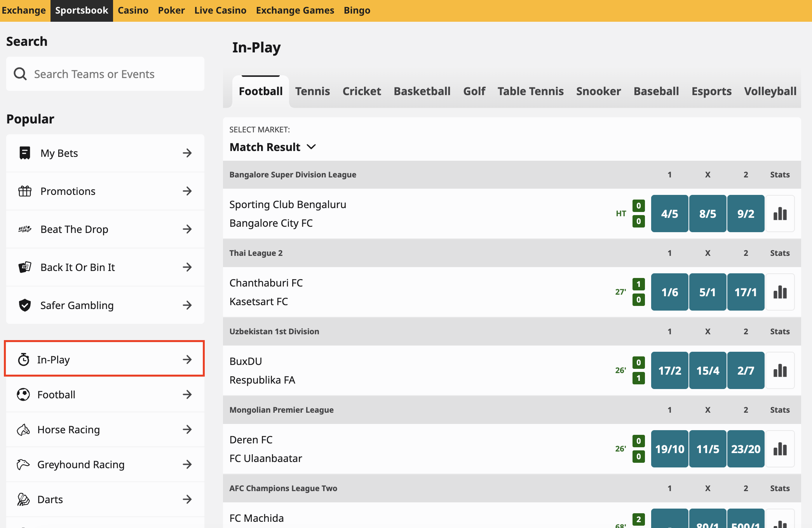This screenshot has width=812, height=528.
Task: Switch to the Golf tab
Action: pyautogui.click(x=474, y=91)
